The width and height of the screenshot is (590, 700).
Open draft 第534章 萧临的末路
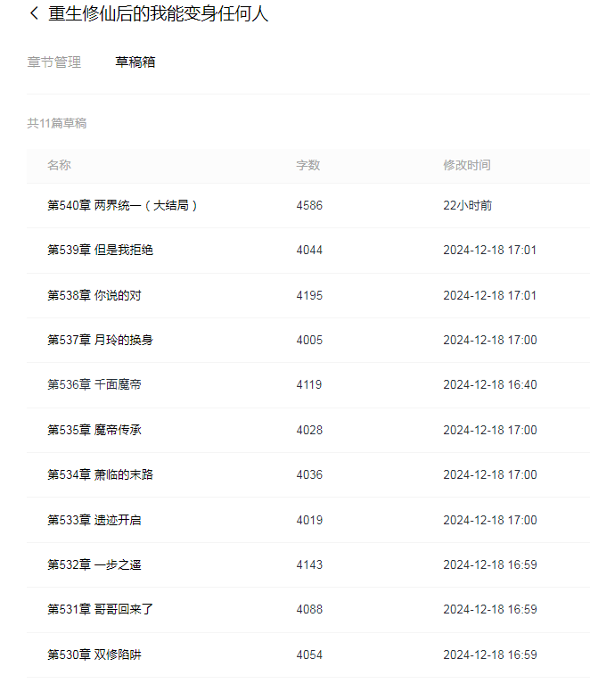(x=101, y=474)
